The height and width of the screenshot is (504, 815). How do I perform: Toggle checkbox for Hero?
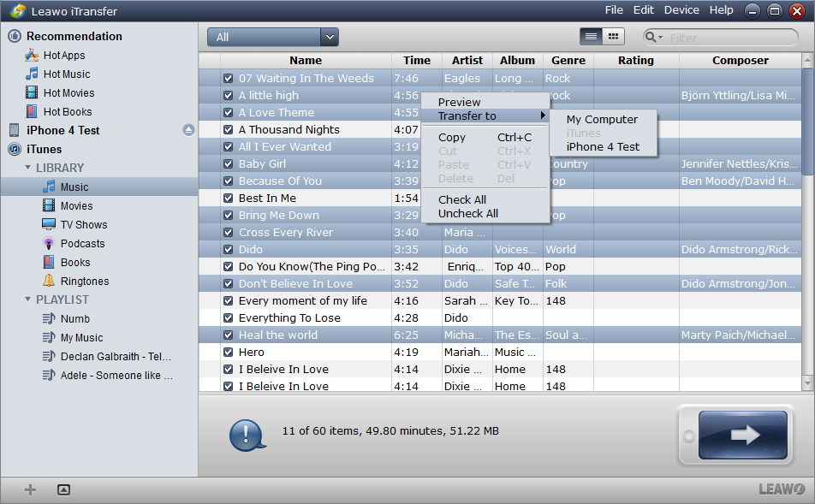coord(228,353)
